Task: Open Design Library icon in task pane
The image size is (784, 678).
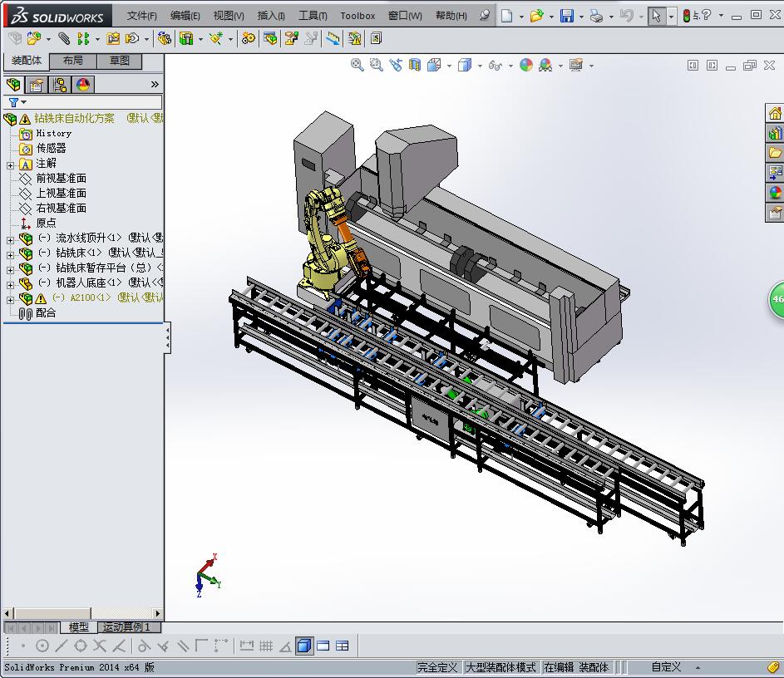Action: (775, 134)
